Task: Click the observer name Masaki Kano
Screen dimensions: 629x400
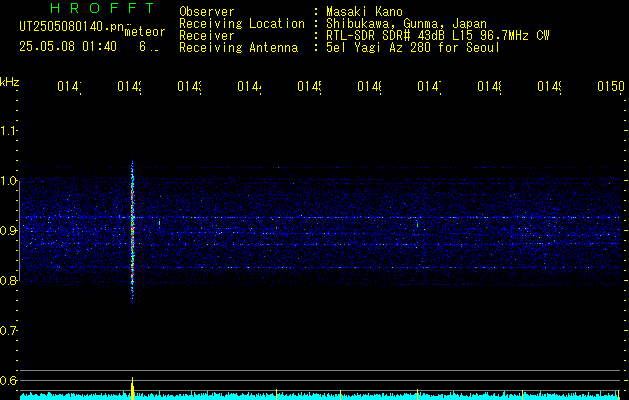Action: click(x=364, y=12)
